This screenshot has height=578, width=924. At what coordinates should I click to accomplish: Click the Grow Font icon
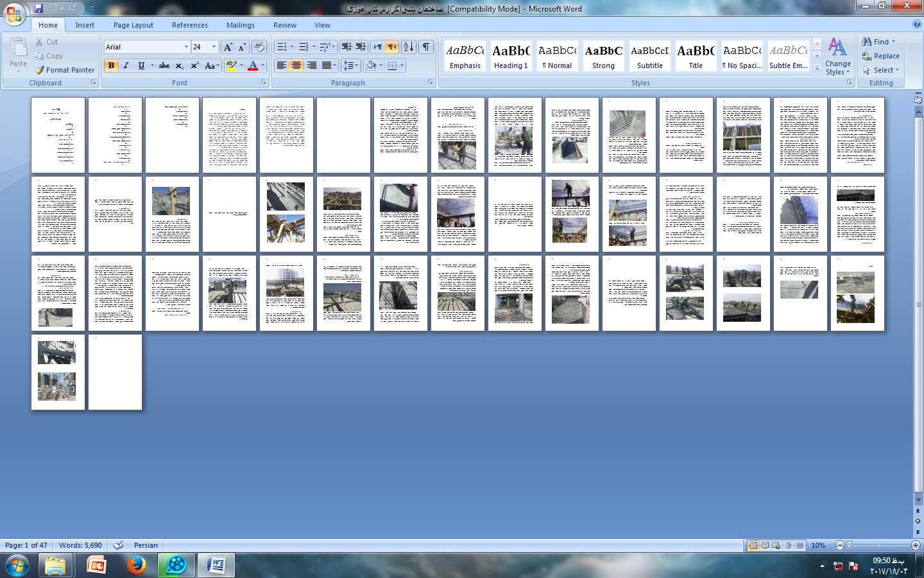228,47
